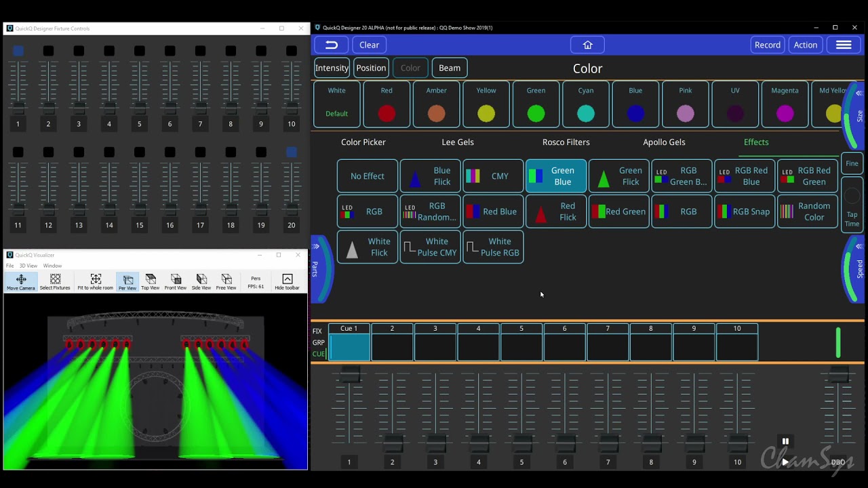Choose Select Fixtures tool in Visualizer
The image size is (868, 488).
tap(55, 282)
